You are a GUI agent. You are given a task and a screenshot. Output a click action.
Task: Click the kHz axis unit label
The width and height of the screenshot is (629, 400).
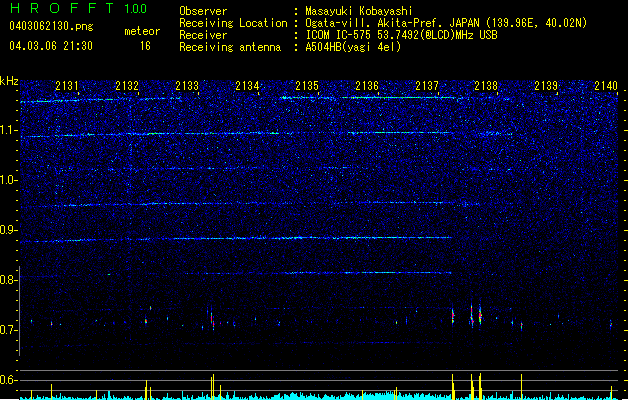coord(9,81)
